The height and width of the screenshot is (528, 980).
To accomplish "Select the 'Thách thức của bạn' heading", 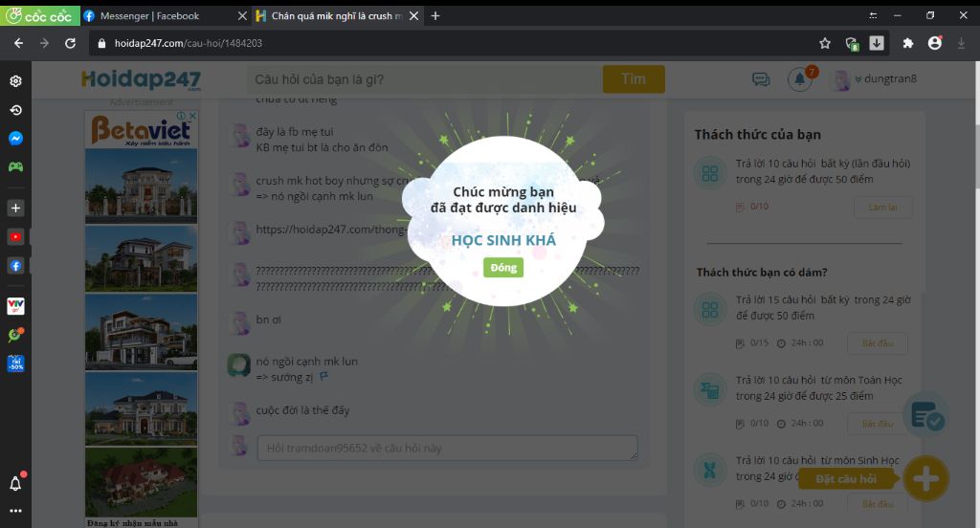I will point(758,134).
